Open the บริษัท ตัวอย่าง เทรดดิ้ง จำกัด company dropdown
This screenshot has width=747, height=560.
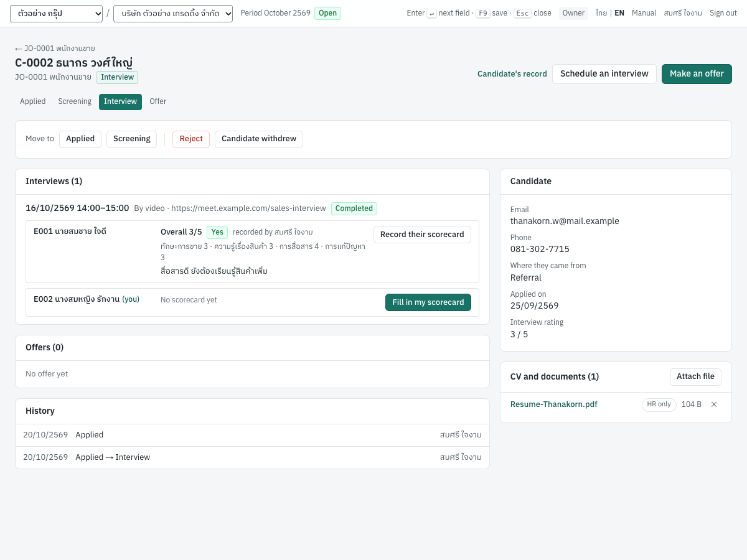(x=173, y=14)
